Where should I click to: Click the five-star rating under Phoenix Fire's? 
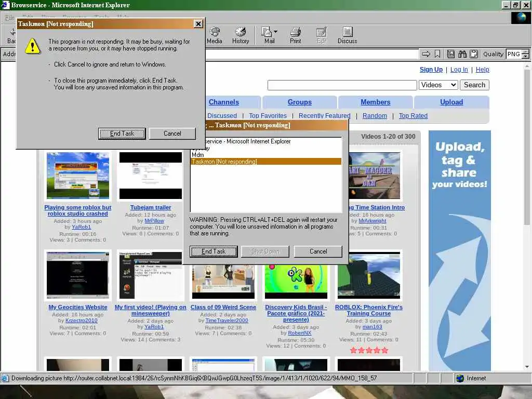369,350
